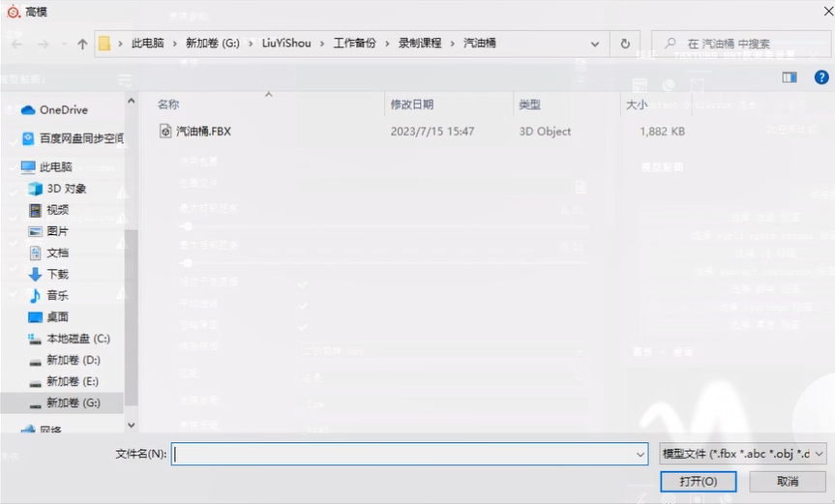This screenshot has height=504, width=835.
Task: Go up one folder level with up arrow
Action: [x=82, y=44]
